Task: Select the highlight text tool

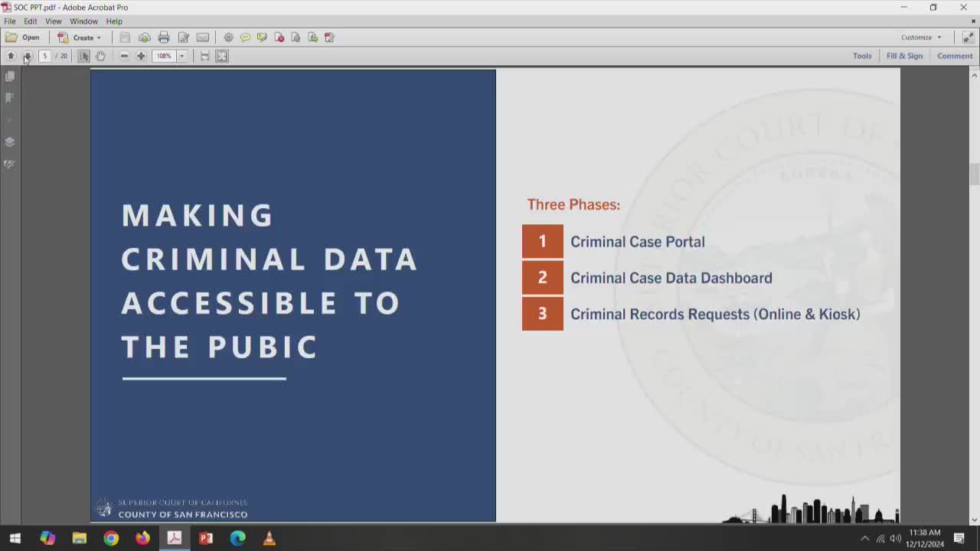Action: click(x=262, y=37)
